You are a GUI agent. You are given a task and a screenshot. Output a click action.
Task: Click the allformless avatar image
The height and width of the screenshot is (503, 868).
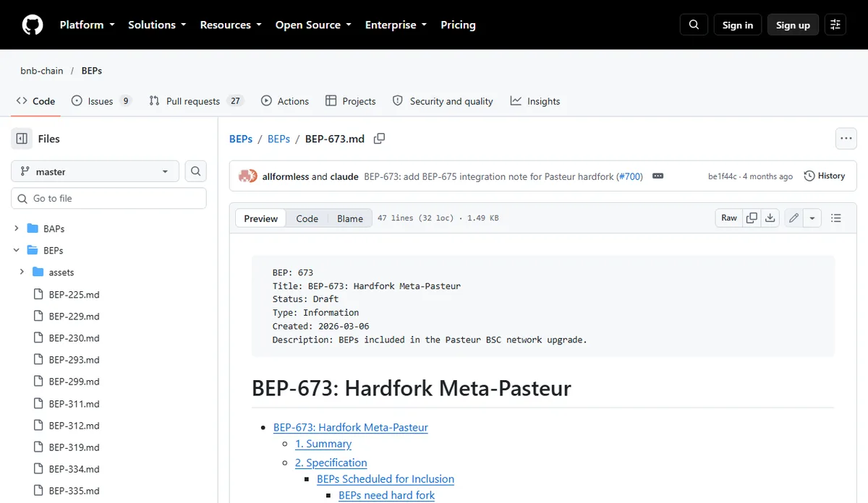pyautogui.click(x=245, y=176)
